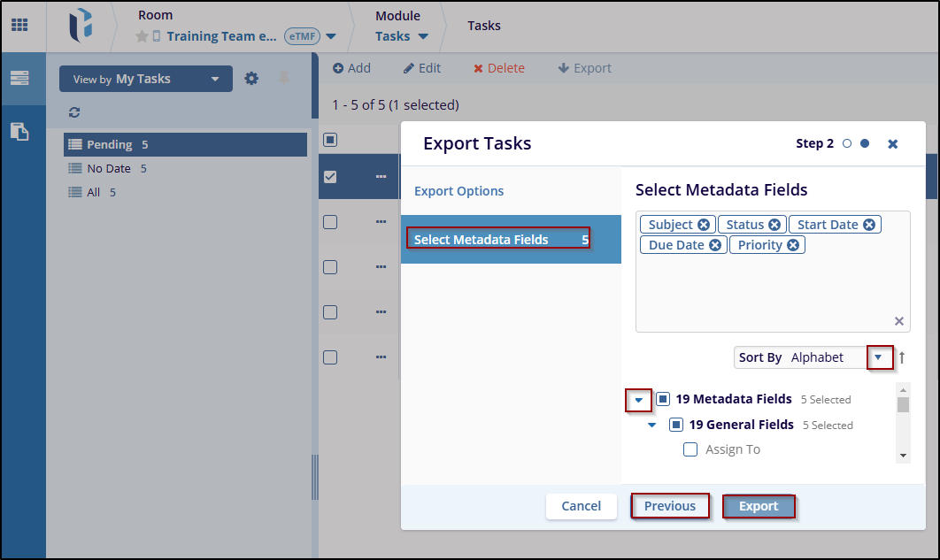940x560 pixels.
Task: Collapse the 19 Metadata Fields tree node
Action: (639, 400)
